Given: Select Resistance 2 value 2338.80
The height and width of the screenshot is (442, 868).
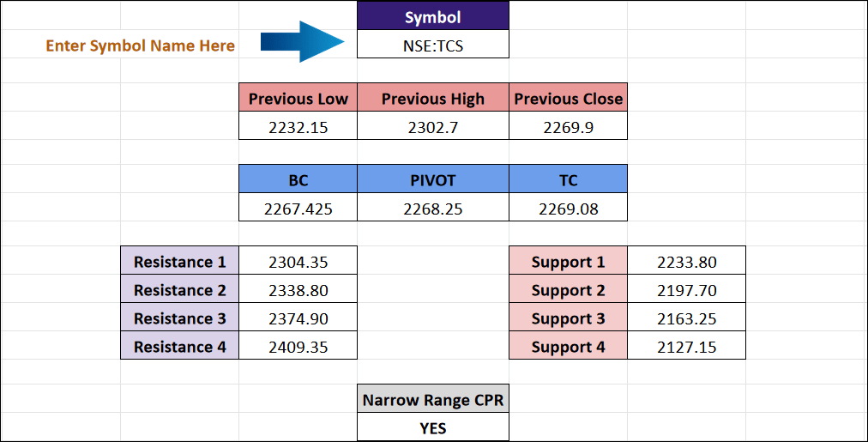Looking at the screenshot, I should (x=298, y=288).
